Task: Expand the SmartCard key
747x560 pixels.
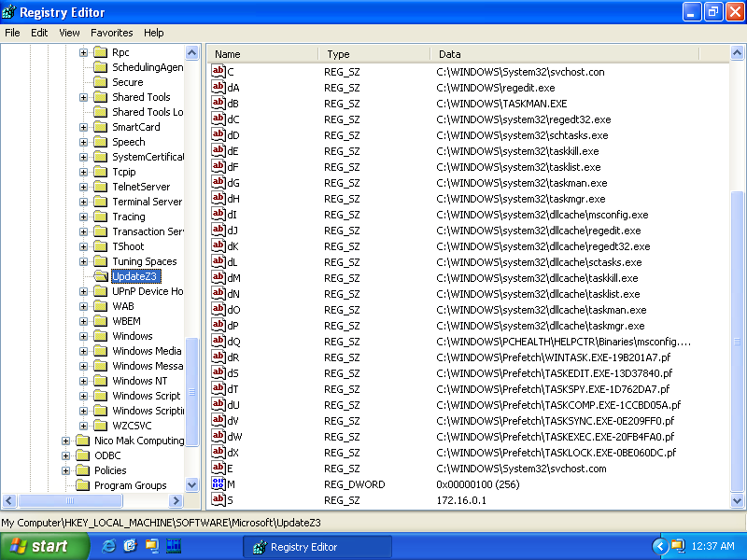Action: pyautogui.click(x=83, y=127)
